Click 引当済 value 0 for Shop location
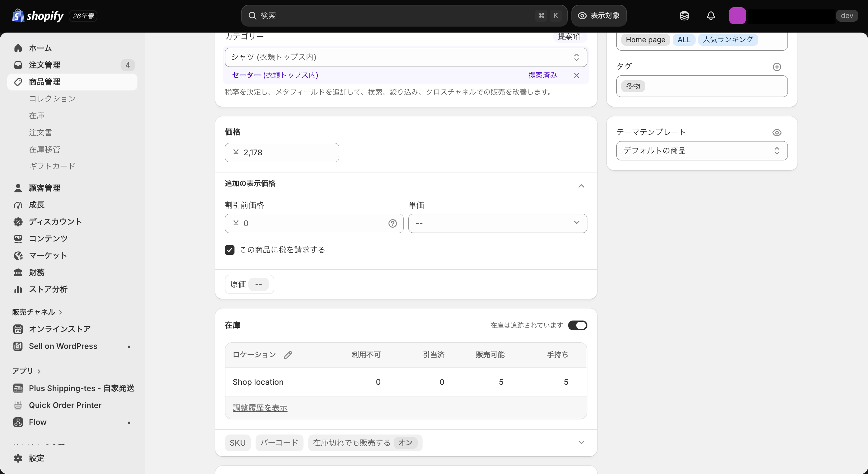 coord(442,382)
